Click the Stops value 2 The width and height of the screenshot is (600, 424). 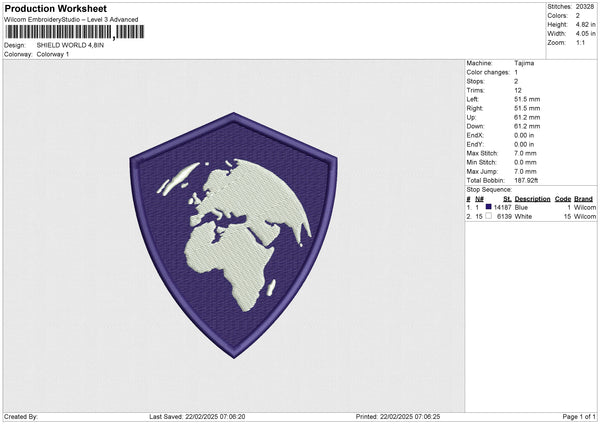(x=516, y=82)
